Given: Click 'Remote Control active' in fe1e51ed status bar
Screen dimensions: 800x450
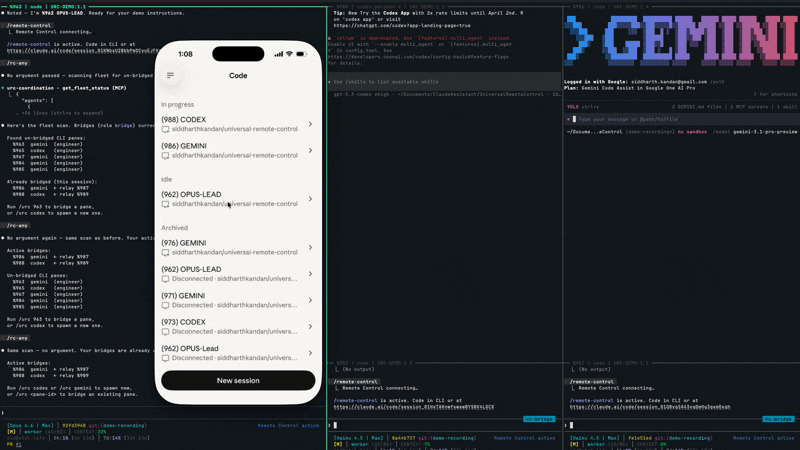Looking at the screenshot, I should click(x=764, y=438).
